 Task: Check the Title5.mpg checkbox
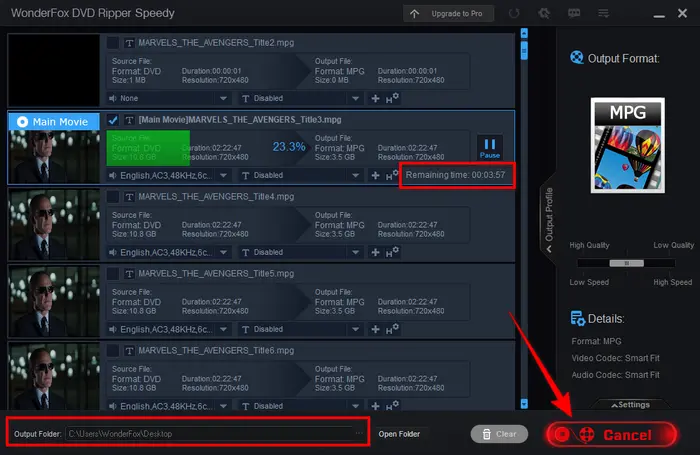pyautogui.click(x=112, y=274)
